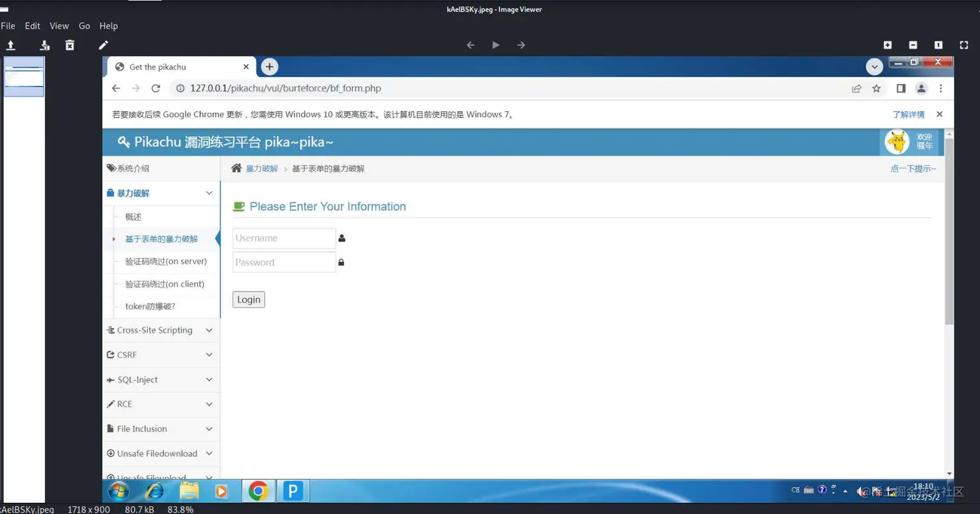This screenshot has width=980, height=514.
Task: Enter fullscreen with the viewer toolbar icon
Action: (x=964, y=45)
